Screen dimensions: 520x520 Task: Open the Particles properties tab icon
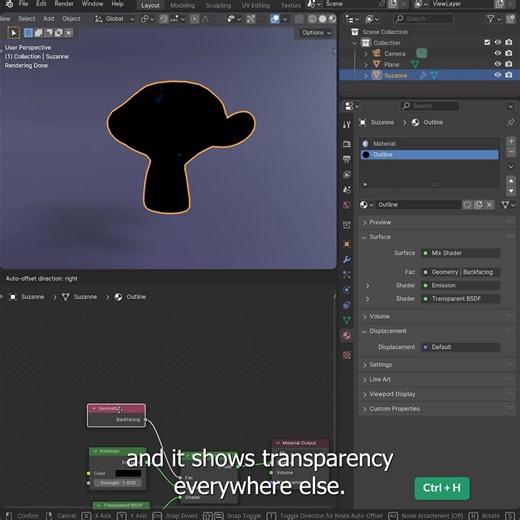(x=347, y=274)
